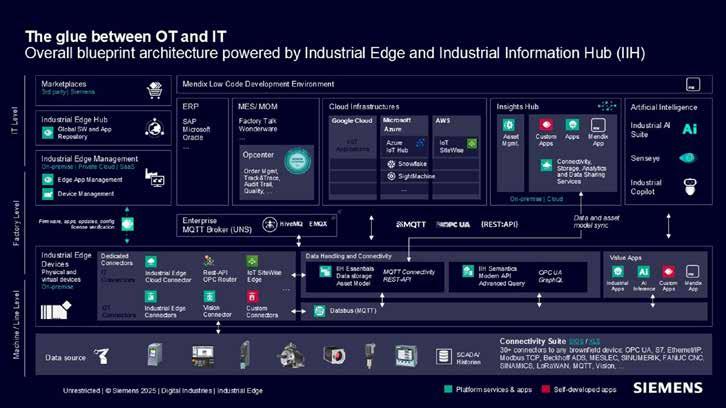726x408 pixels.
Task: Open the AI Inference icon in Value Apps
Action: click(x=643, y=272)
